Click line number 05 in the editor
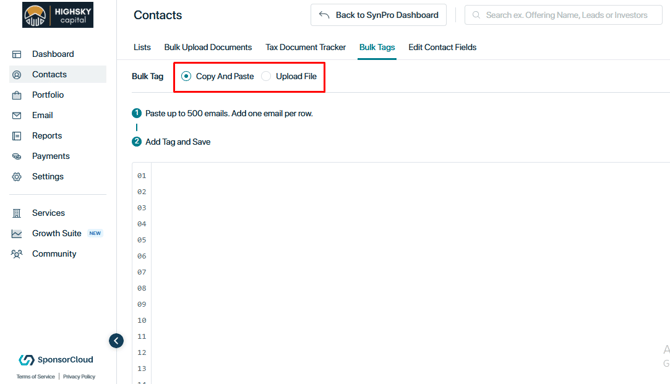670x384 pixels. [142, 240]
